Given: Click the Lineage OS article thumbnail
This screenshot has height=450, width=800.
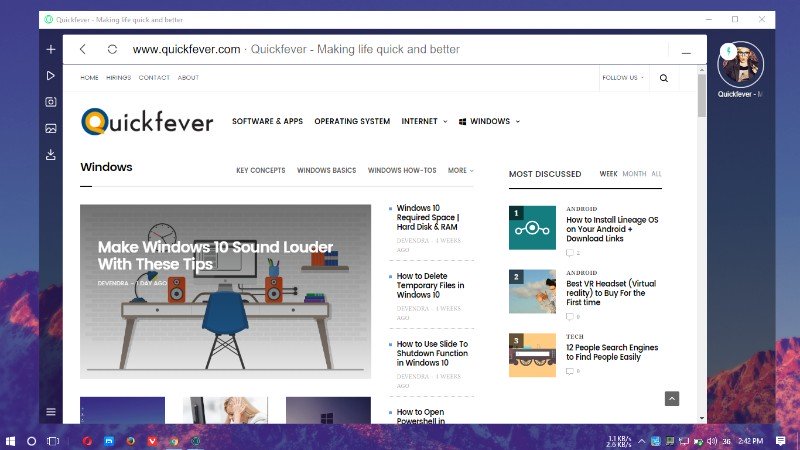Looking at the screenshot, I should [532, 228].
